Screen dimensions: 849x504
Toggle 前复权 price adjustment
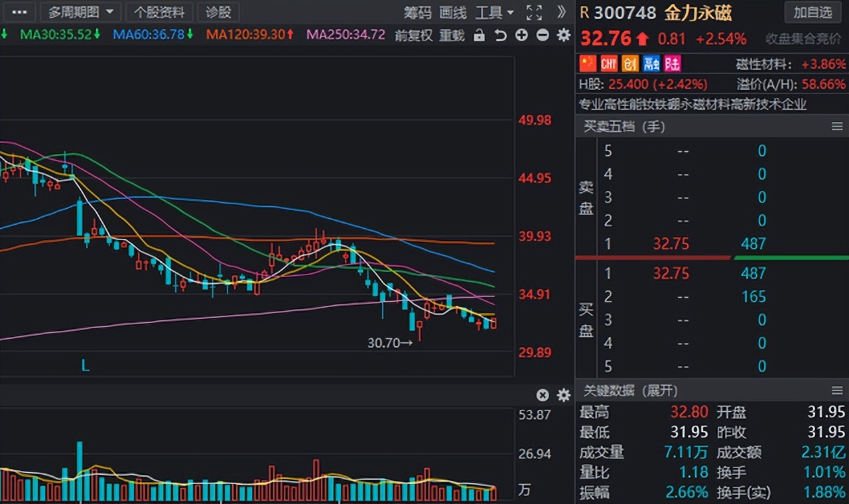[x=413, y=35]
